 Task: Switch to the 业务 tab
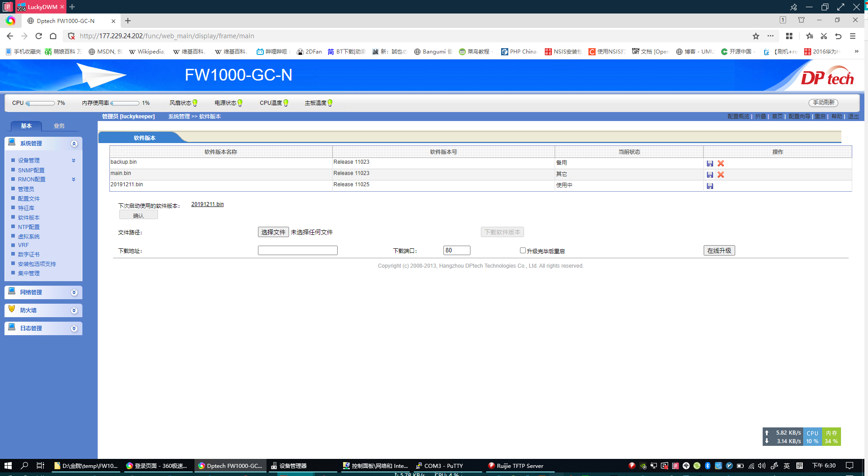pyautogui.click(x=59, y=126)
